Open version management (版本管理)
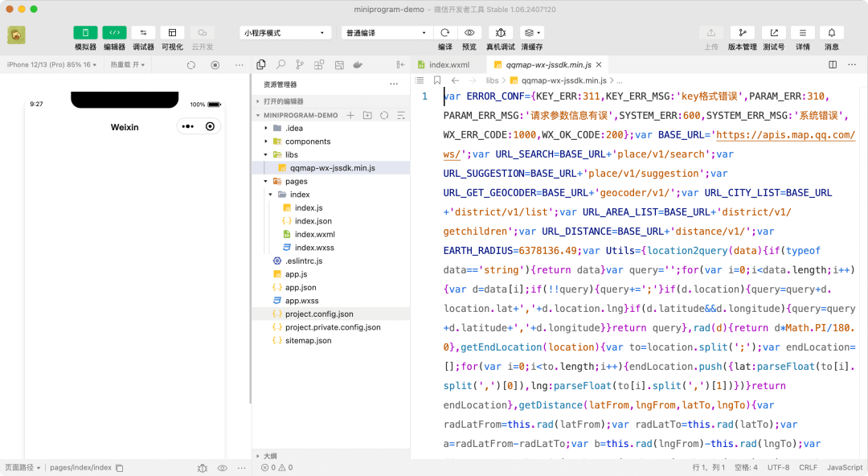The width and height of the screenshot is (868, 476). pyautogui.click(x=743, y=33)
